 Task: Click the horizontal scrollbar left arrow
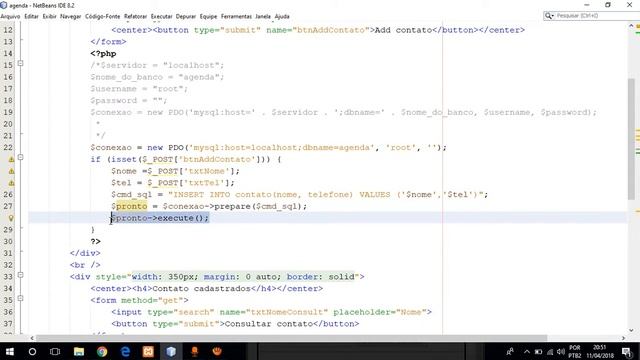[32, 338]
